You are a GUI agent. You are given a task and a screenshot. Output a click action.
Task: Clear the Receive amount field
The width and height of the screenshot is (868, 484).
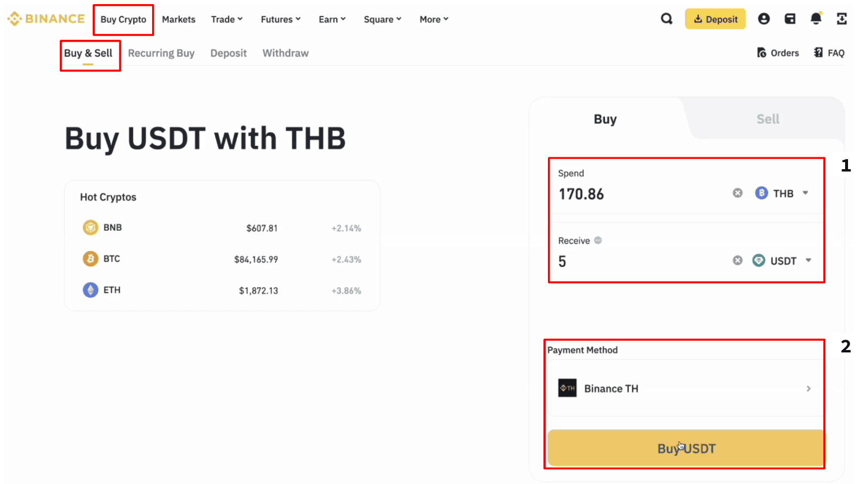tap(738, 260)
